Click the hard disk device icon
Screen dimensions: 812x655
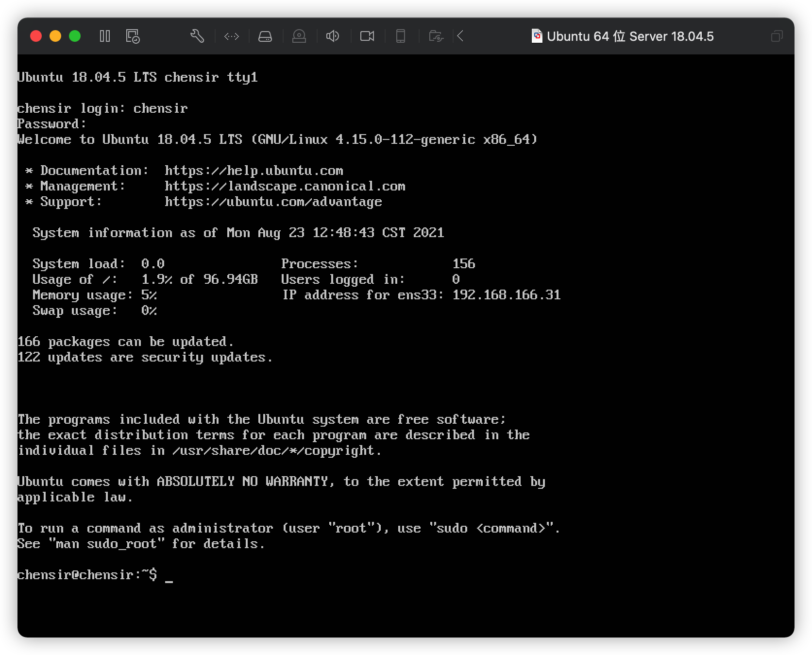(x=265, y=36)
